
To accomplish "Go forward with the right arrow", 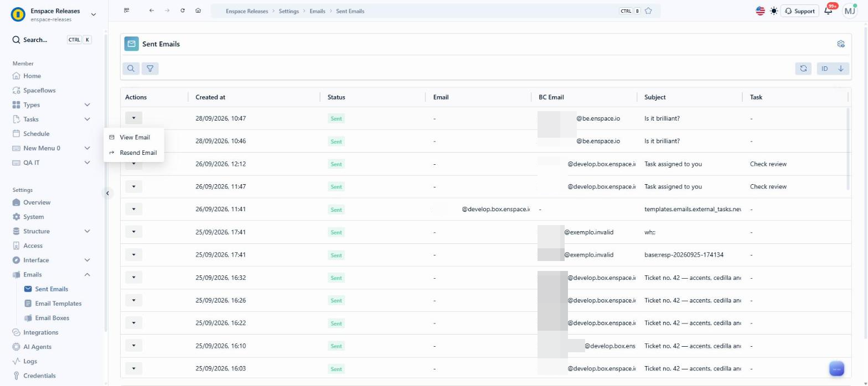I will pos(167,11).
